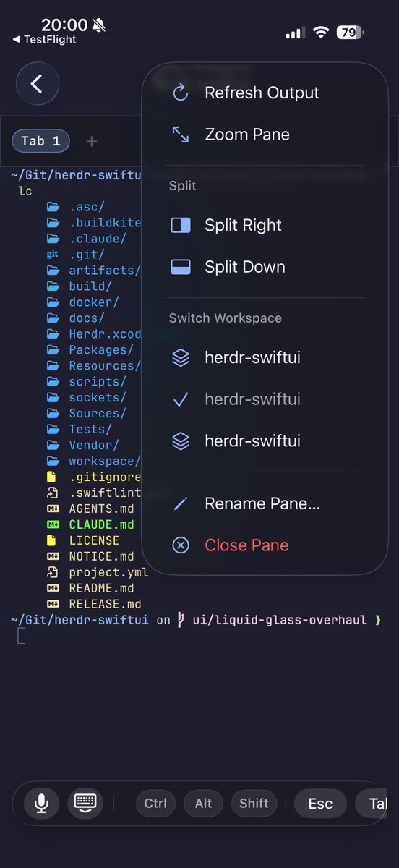Click the Sources/ directory name
399x868 pixels.
[x=98, y=414]
